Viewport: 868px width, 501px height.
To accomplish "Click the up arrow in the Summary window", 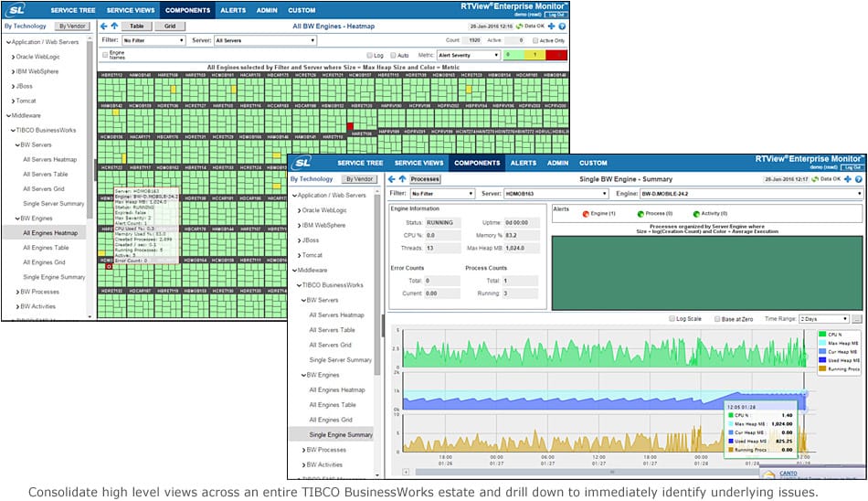I will 402,179.
